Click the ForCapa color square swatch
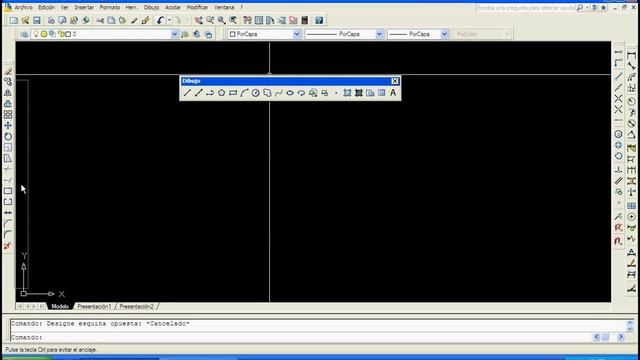 tap(232, 34)
